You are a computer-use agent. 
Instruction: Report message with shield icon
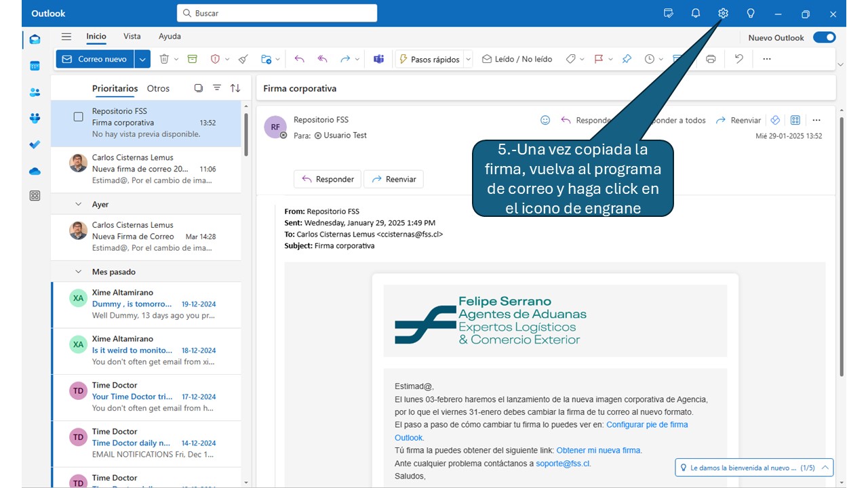[x=215, y=59]
